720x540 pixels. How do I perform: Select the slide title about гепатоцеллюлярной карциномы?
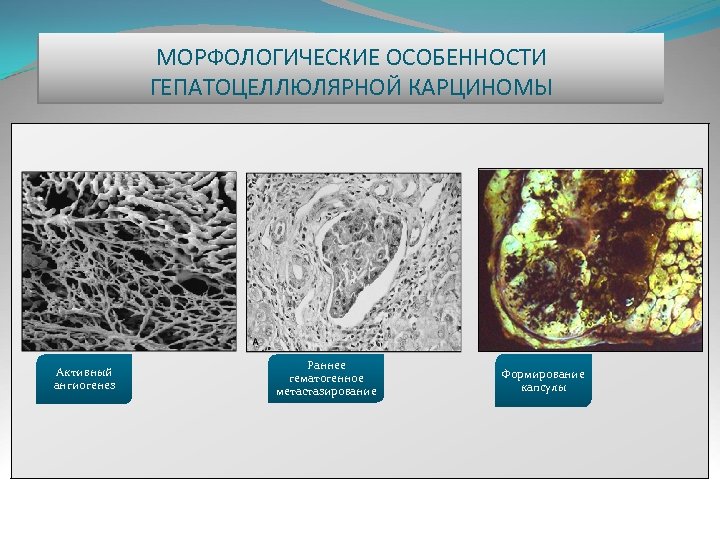coord(351,72)
